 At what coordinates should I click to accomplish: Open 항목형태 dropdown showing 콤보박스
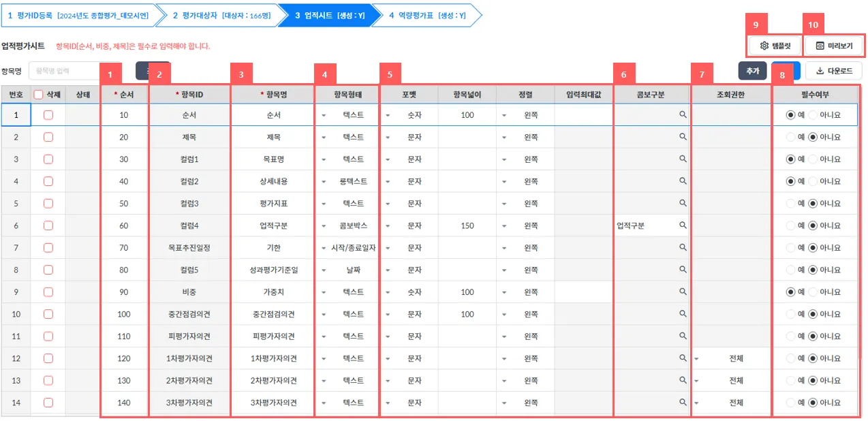(x=324, y=226)
